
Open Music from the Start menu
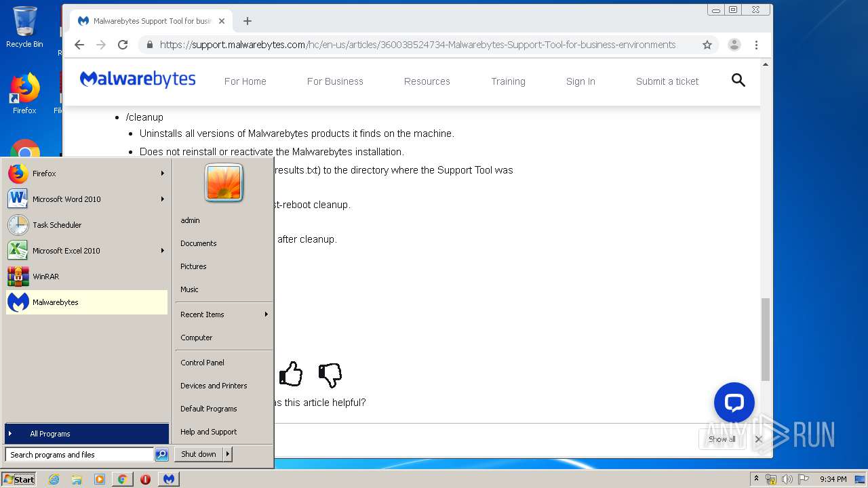[x=223, y=289]
